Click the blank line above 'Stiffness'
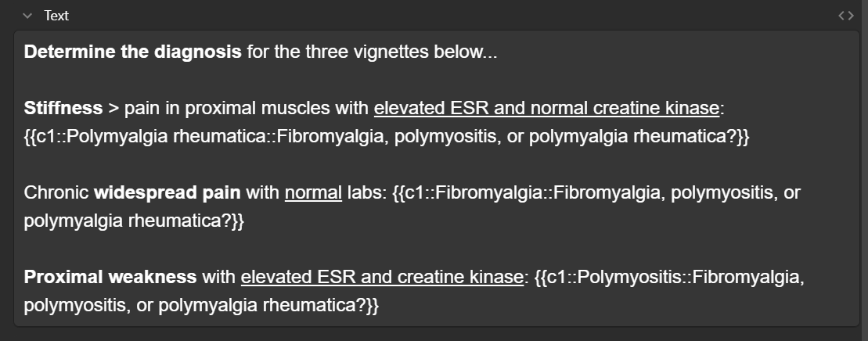The image size is (868, 341). coord(436,81)
